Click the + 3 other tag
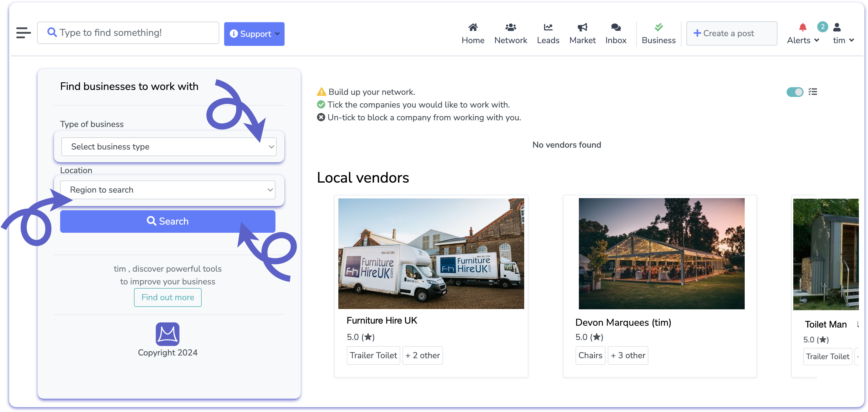The image size is (868, 412). click(628, 355)
